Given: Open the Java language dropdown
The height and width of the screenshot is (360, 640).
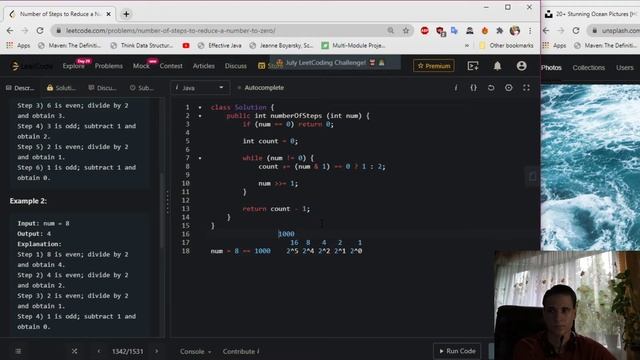Looking at the screenshot, I should [x=200, y=88].
